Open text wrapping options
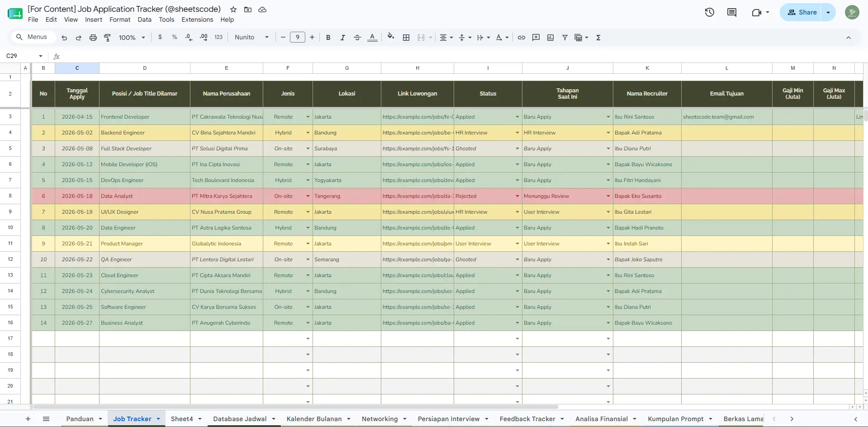 pos(483,38)
